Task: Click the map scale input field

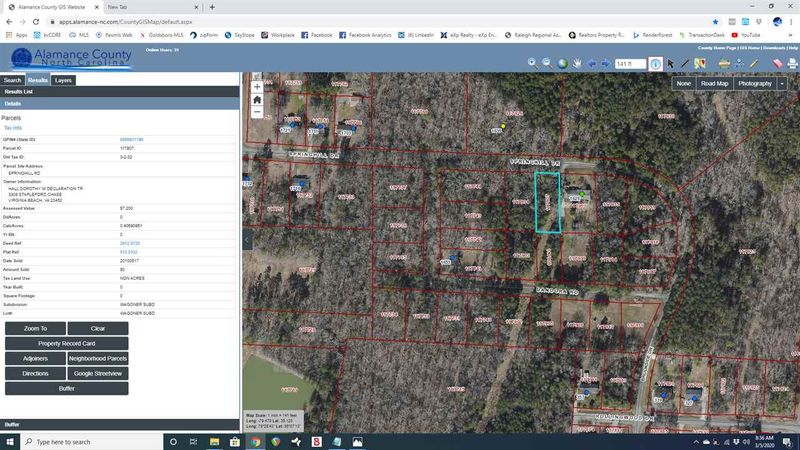Action: click(x=630, y=64)
